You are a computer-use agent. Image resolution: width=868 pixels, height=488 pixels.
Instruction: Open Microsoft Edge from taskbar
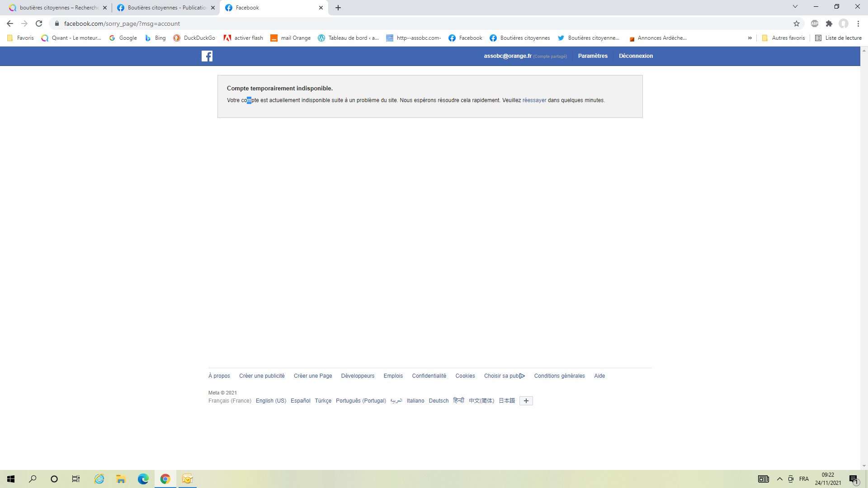(143, 479)
